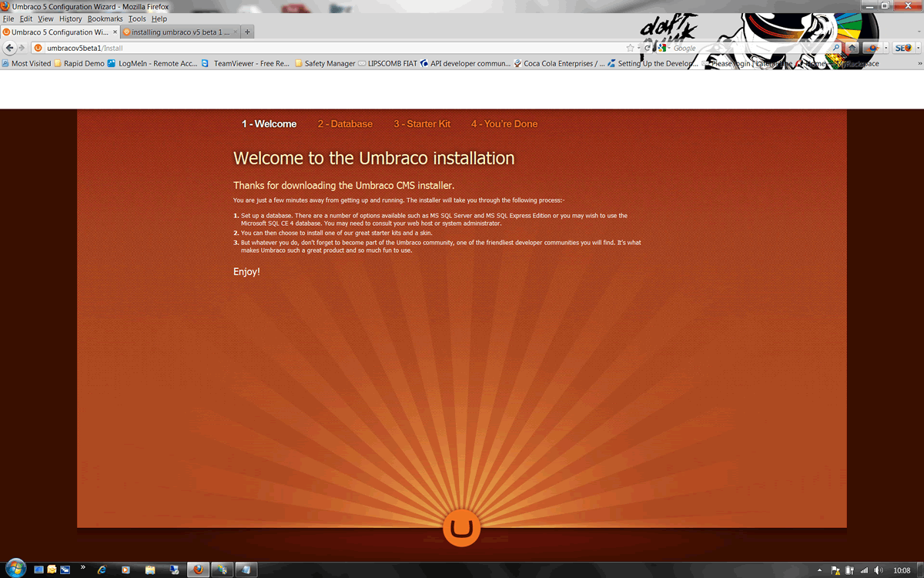Open the Edit menu
Screen dimensions: 924x578
point(26,18)
